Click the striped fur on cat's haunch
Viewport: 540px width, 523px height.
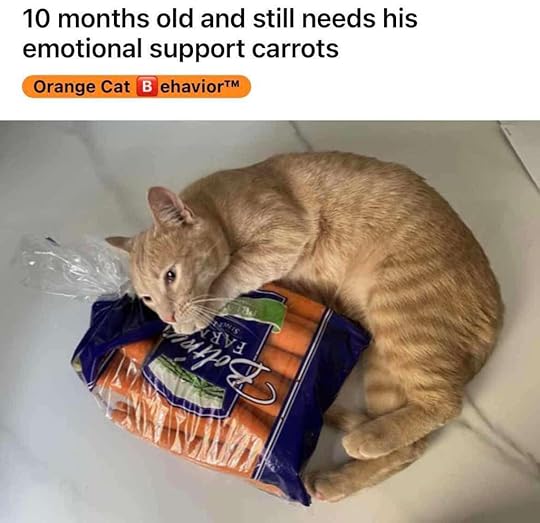click(x=430, y=327)
